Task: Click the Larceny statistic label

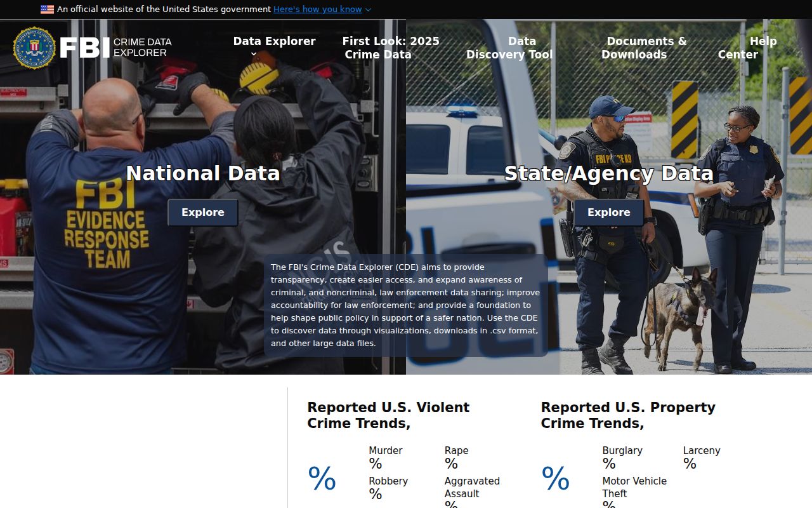Action: tap(702, 451)
